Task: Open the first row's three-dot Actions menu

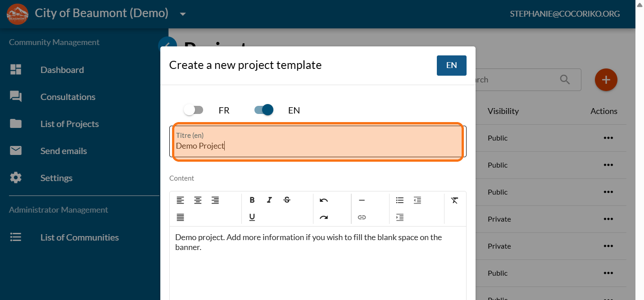Action: (x=608, y=138)
